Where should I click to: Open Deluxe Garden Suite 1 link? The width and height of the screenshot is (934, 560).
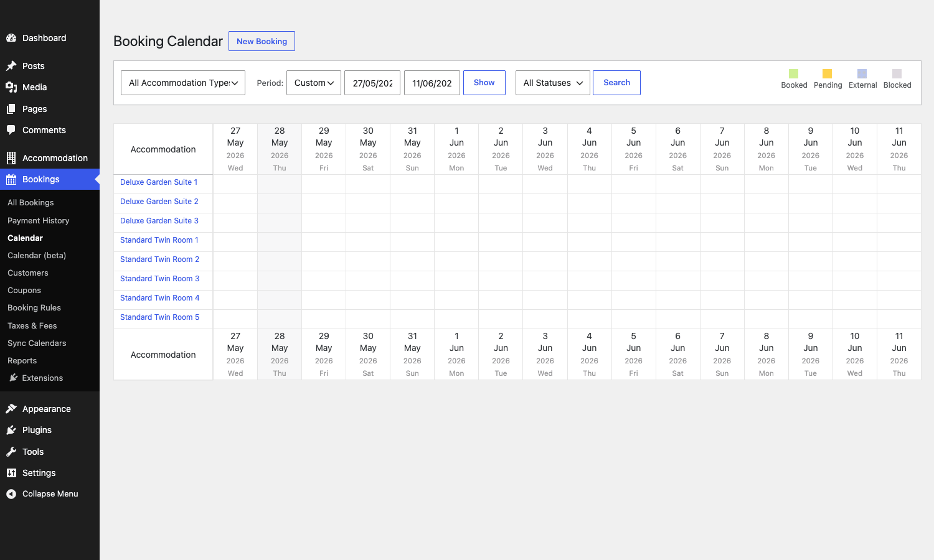click(159, 182)
